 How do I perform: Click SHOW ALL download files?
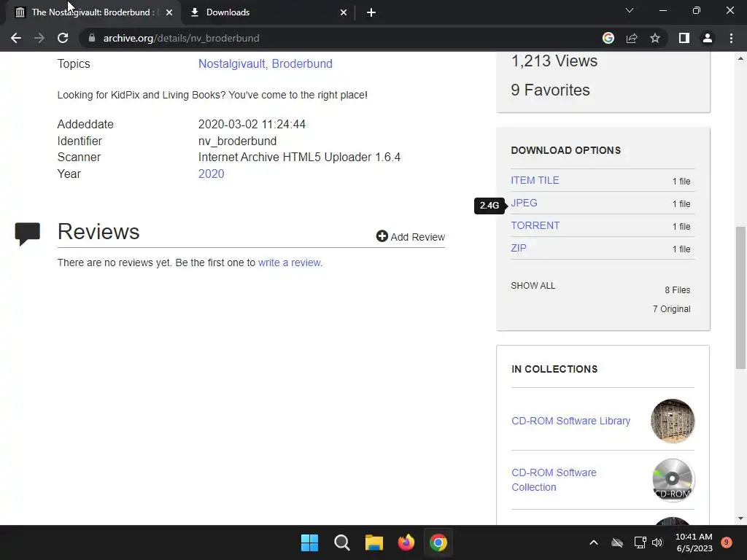click(533, 286)
